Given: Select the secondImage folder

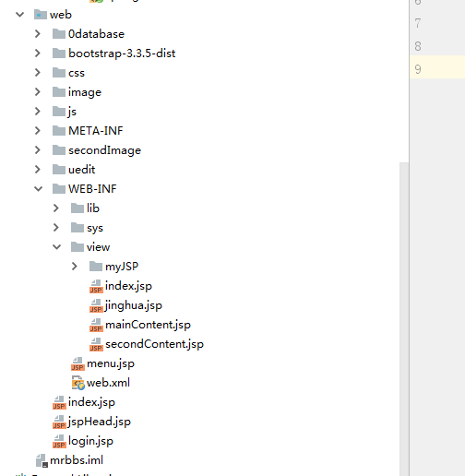Looking at the screenshot, I should click(104, 150).
